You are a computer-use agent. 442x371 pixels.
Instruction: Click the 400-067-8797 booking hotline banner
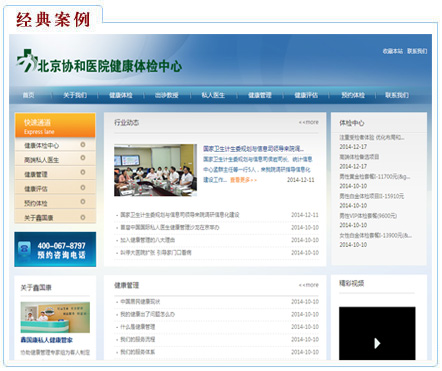(x=55, y=249)
